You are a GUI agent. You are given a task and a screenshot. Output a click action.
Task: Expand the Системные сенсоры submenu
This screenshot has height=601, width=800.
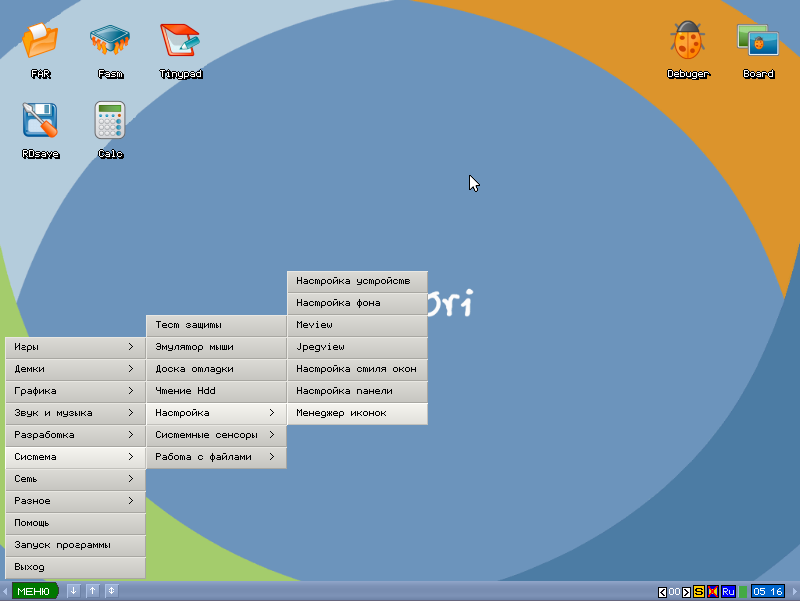click(x=216, y=435)
